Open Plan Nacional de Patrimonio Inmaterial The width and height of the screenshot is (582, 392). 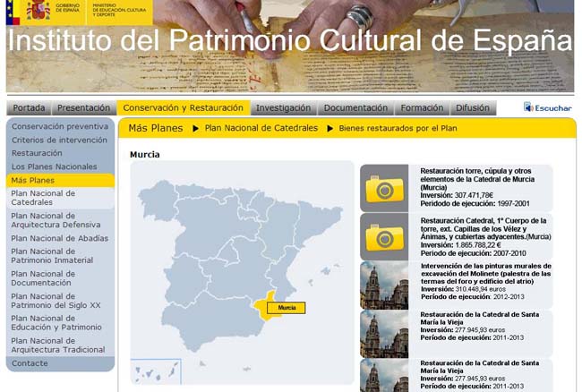click(52, 256)
